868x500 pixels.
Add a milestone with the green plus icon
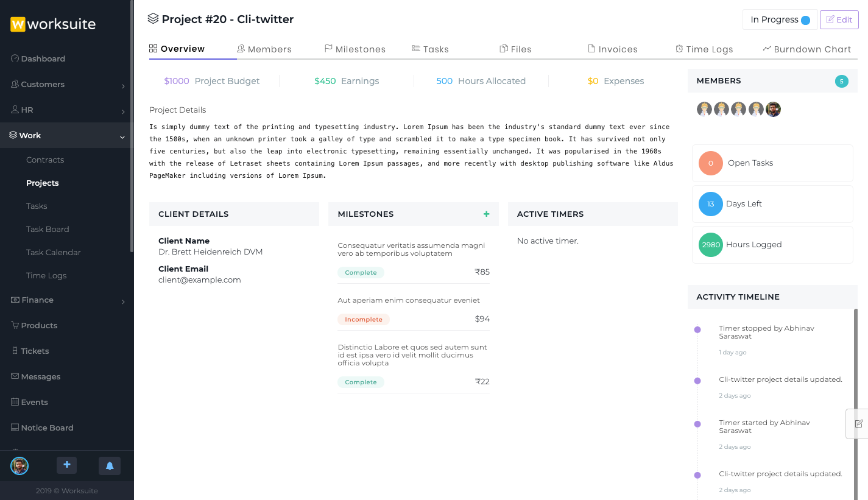(486, 214)
